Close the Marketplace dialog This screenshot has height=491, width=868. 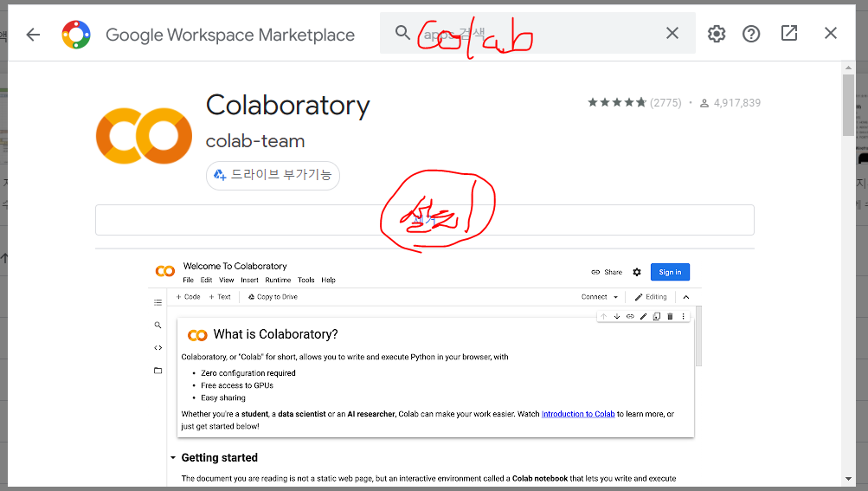[x=831, y=33]
